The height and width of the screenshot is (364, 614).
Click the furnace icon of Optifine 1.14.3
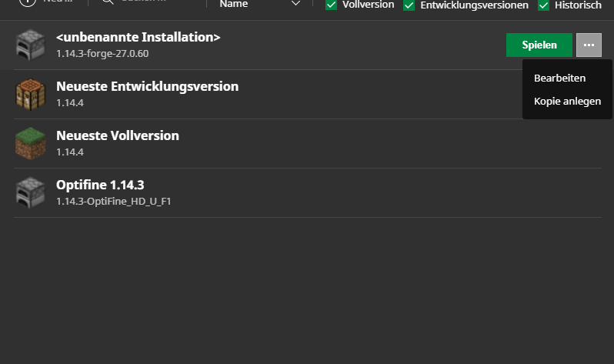(30, 192)
